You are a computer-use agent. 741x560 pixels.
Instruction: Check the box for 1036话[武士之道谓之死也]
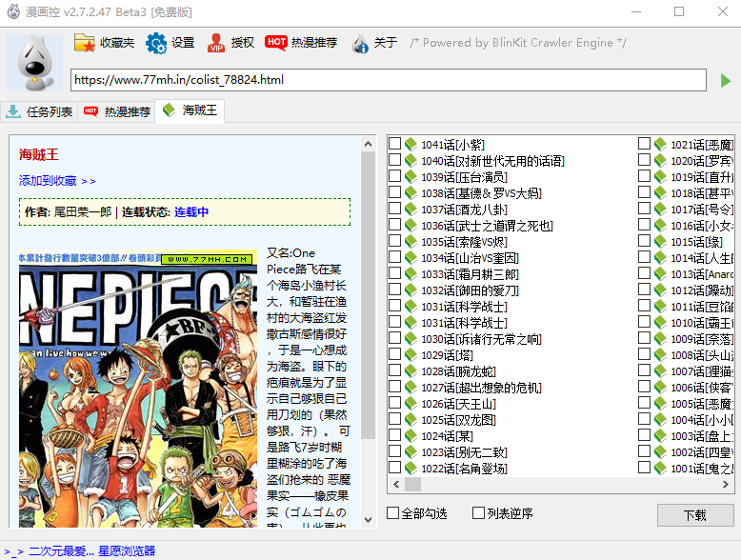394,224
